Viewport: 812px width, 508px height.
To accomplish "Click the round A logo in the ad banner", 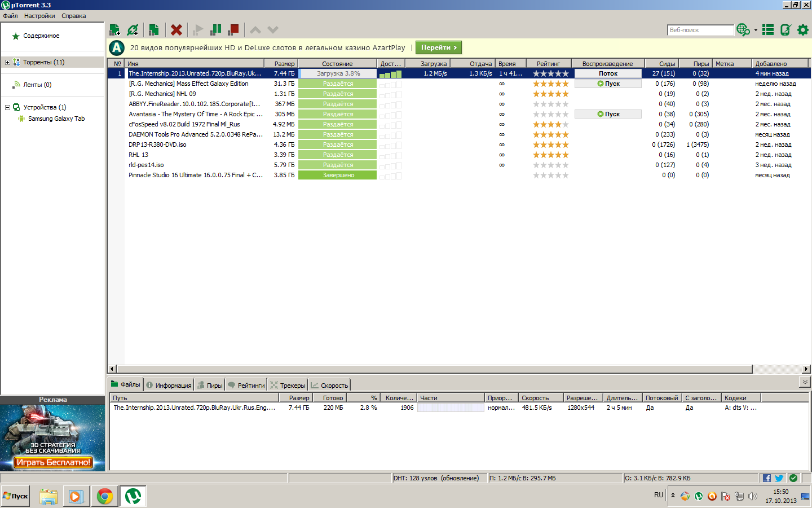I will pyautogui.click(x=117, y=48).
